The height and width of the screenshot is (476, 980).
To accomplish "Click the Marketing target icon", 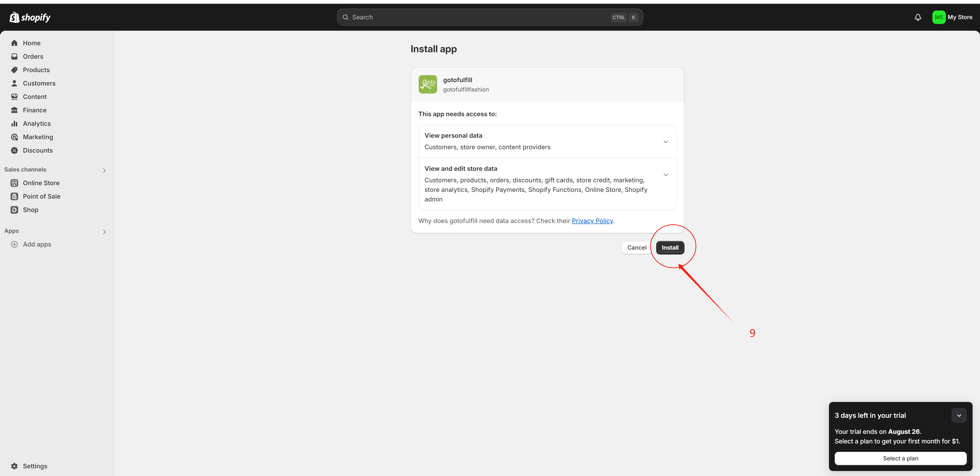I will click(14, 137).
